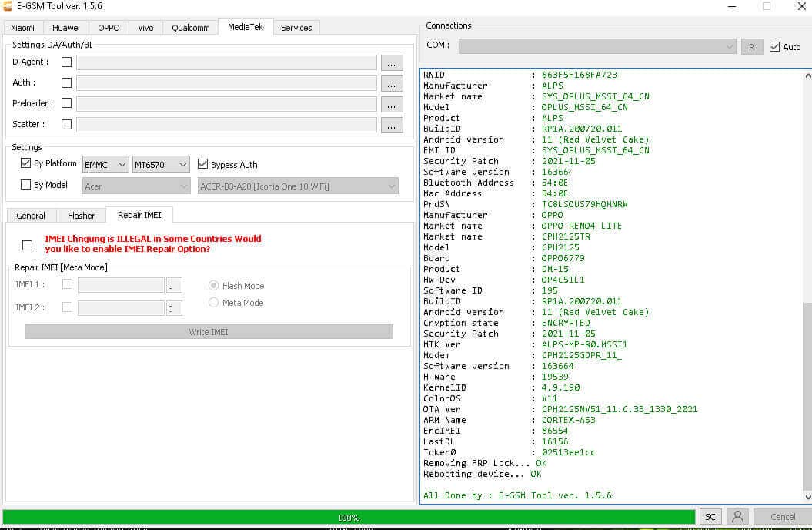Browse for Preloader file
The width and height of the screenshot is (812, 530).
(x=392, y=104)
